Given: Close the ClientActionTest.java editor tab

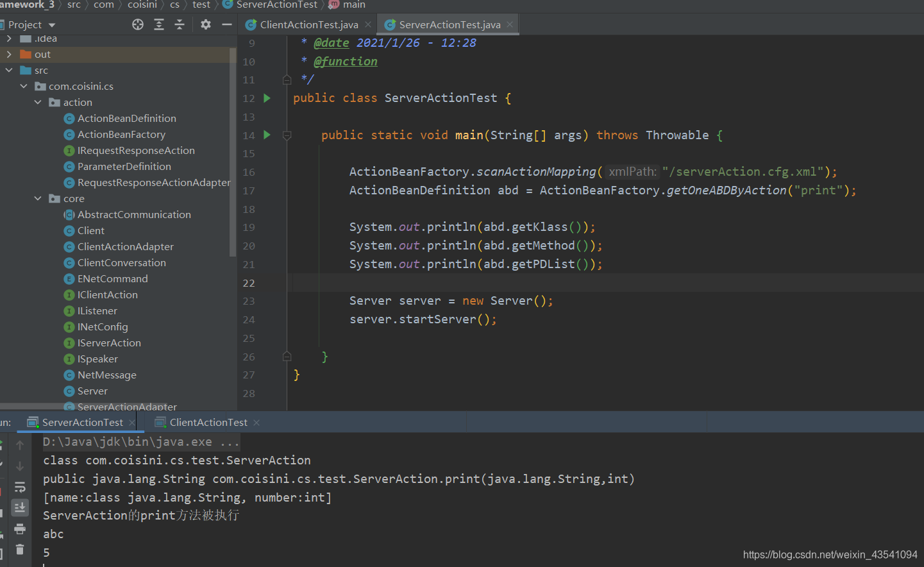Looking at the screenshot, I should point(368,24).
